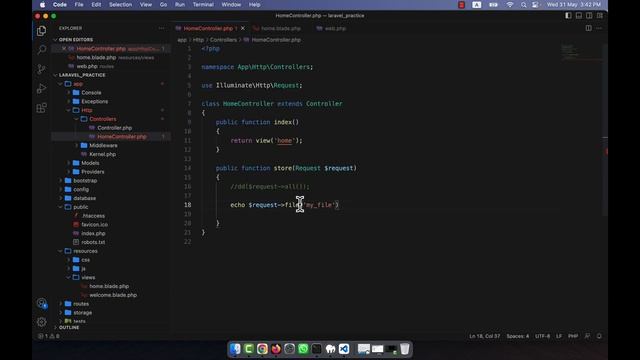
Task: Open the Accounts menu icon
Action: 42,303
